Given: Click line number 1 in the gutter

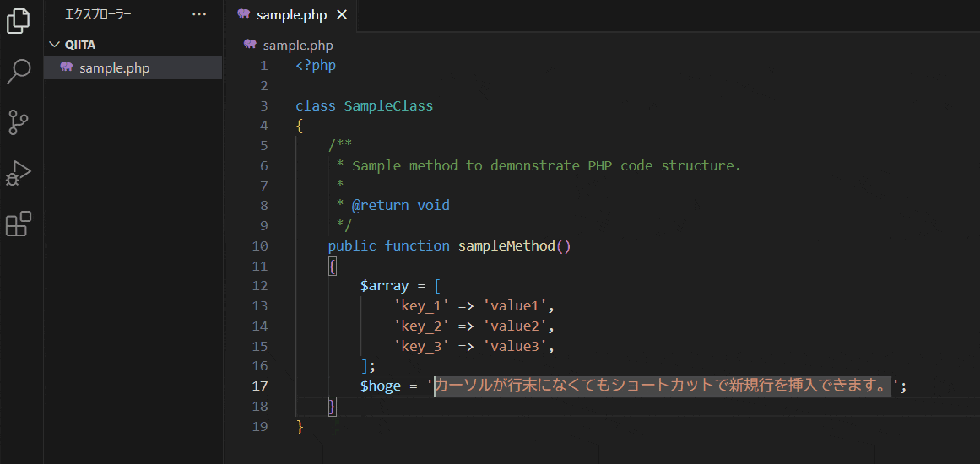Looking at the screenshot, I should (263, 66).
